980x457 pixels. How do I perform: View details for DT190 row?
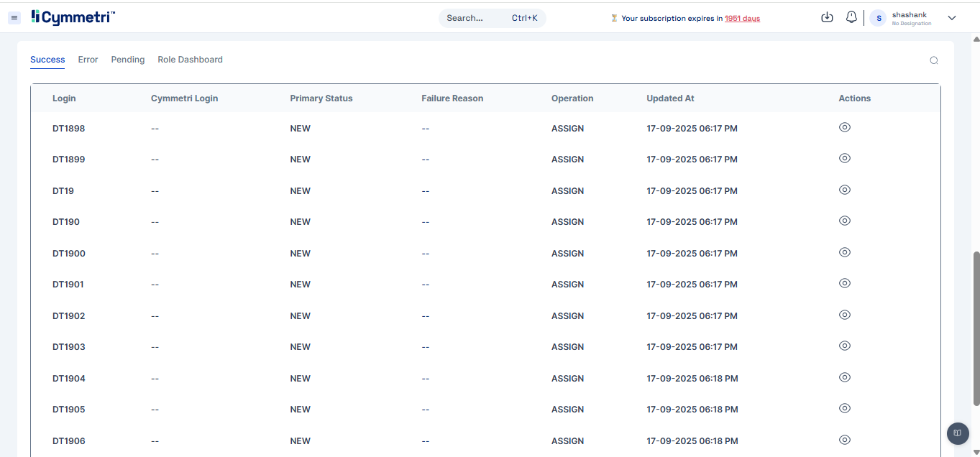coord(845,221)
